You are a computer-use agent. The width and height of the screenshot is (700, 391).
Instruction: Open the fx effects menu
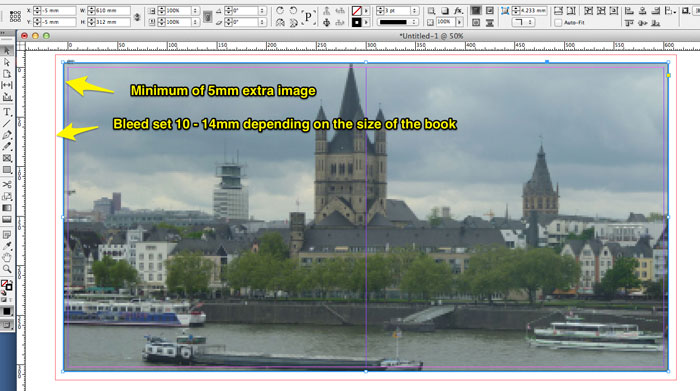pos(458,10)
